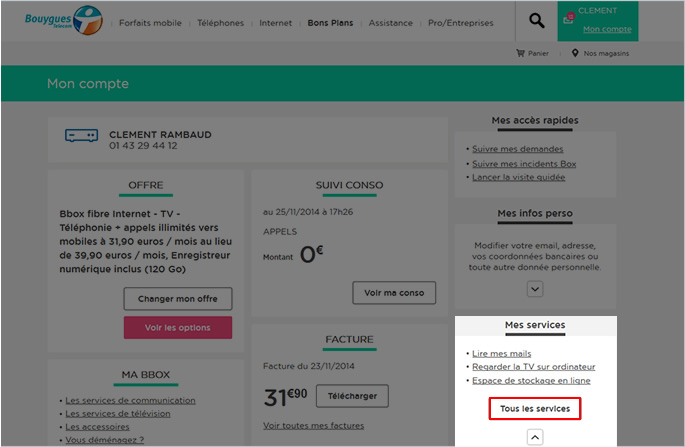Open Lancer la visite guidée link
The height and width of the screenshot is (447, 685).
coord(519,177)
